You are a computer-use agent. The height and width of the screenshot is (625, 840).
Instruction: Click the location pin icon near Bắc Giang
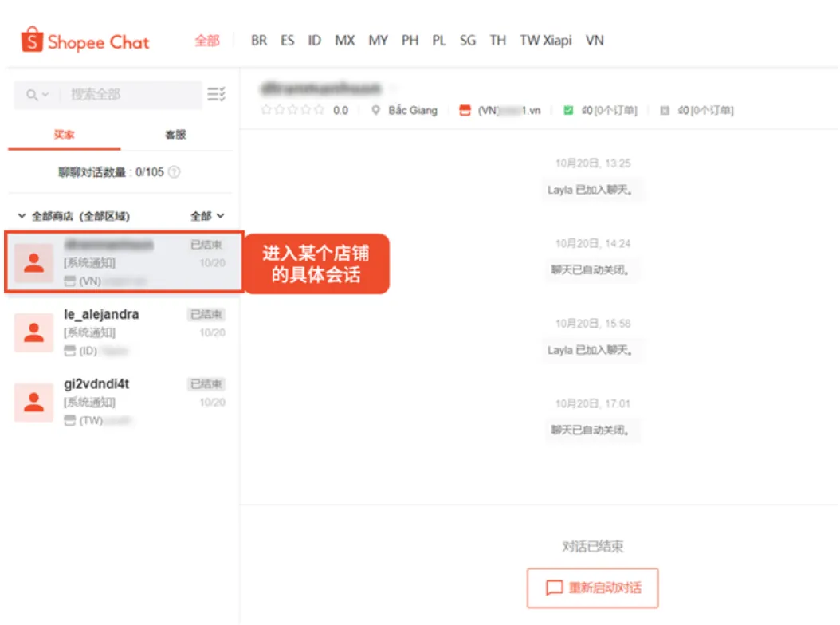point(375,110)
